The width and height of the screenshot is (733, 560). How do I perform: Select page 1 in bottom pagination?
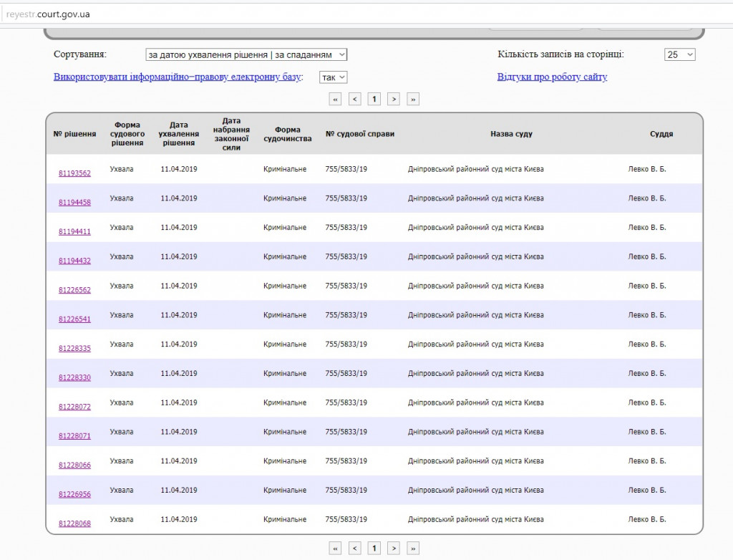coord(374,548)
